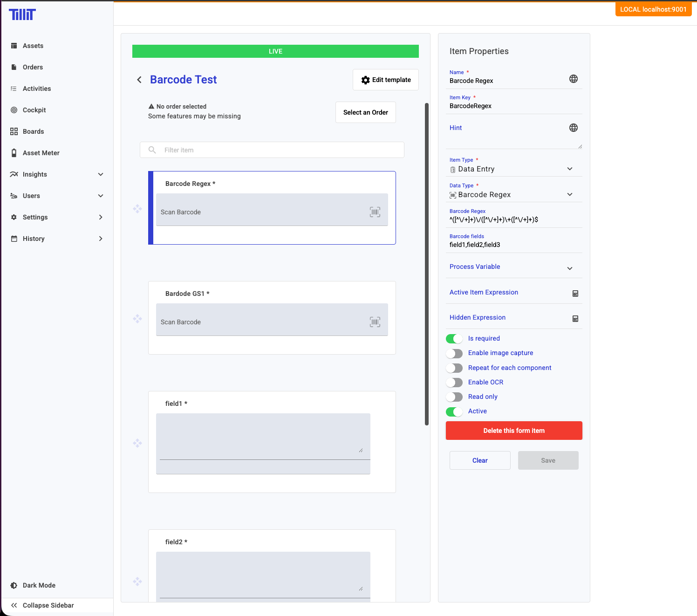Viewport: 697px width, 616px height.
Task: Click the globe icon beside the Name field
Action: tap(574, 79)
